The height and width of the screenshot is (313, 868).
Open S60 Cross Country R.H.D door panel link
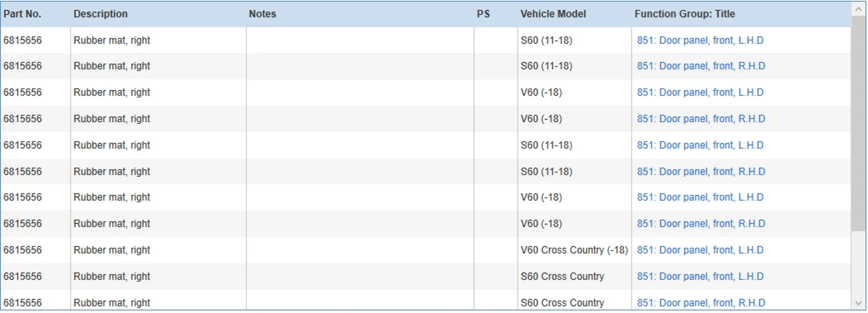[x=701, y=303]
